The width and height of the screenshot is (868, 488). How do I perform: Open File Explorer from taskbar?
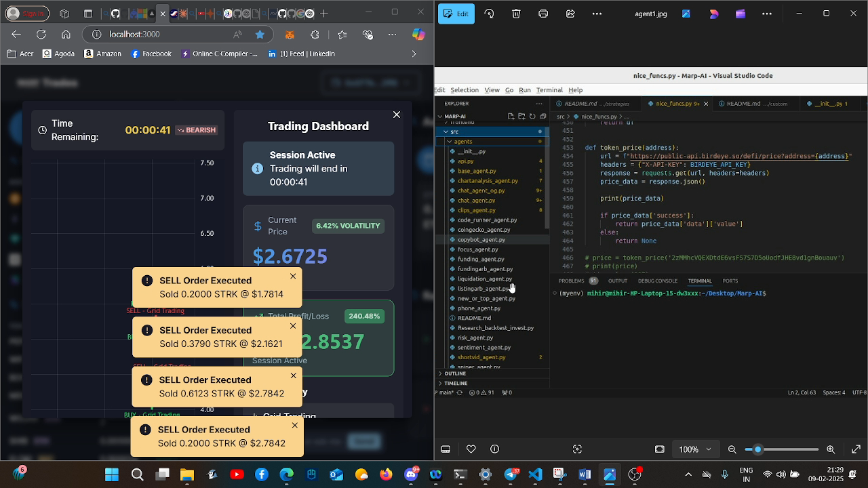[x=187, y=474]
